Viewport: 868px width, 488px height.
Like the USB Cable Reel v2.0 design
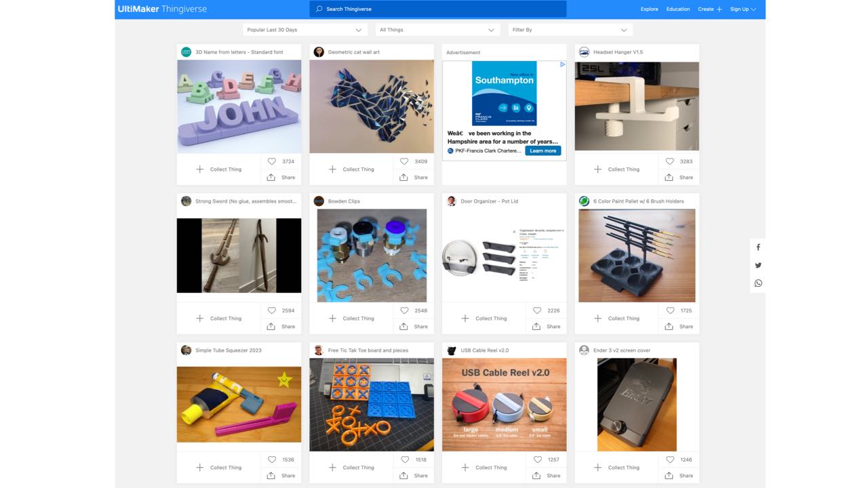(x=537, y=459)
